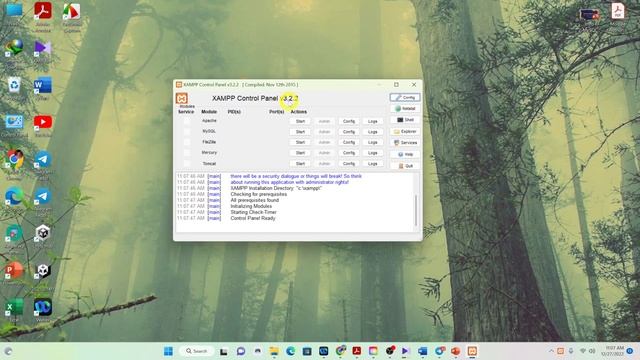Toggle the Mercury service checkbox
The height and width of the screenshot is (360, 640).
[187, 153]
